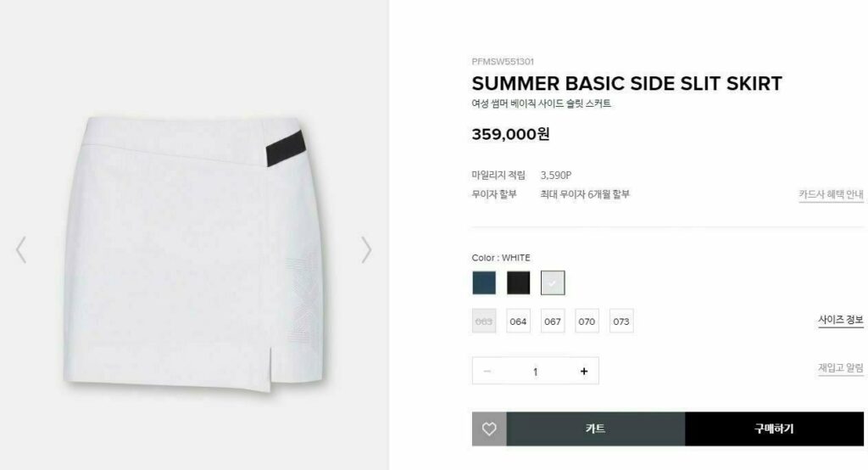The width and height of the screenshot is (868, 470).
Task: Add item to cart with 카트 button
Action: (596, 429)
